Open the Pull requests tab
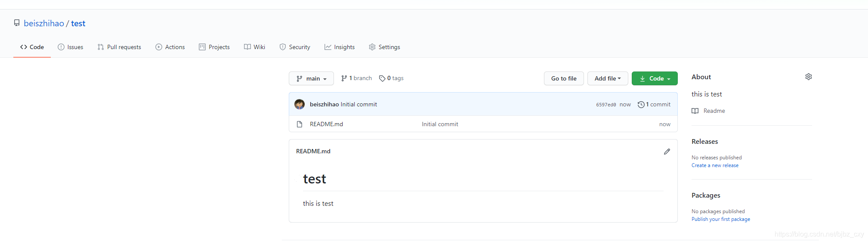This screenshot has height=242, width=868. pos(119,47)
